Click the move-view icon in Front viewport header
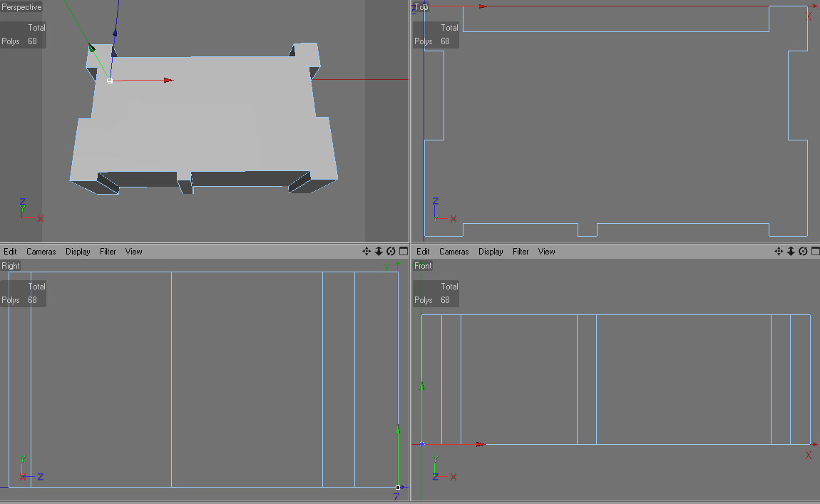Image resolution: width=820 pixels, height=504 pixels. [x=779, y=252]
